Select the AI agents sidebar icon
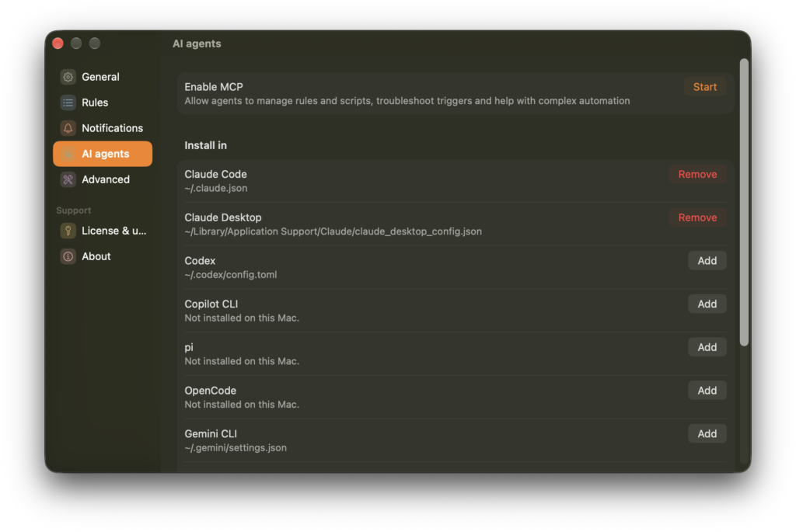Screen dimensions: 796x532 pyautogui.click(x=68, y=154)
